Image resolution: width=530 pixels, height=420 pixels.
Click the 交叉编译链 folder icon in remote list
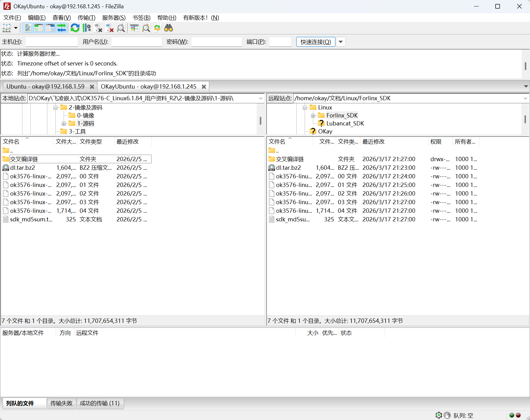272,159
